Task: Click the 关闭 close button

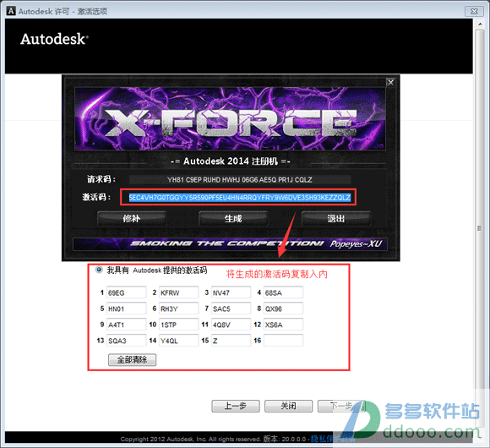Action: point(288,406)
